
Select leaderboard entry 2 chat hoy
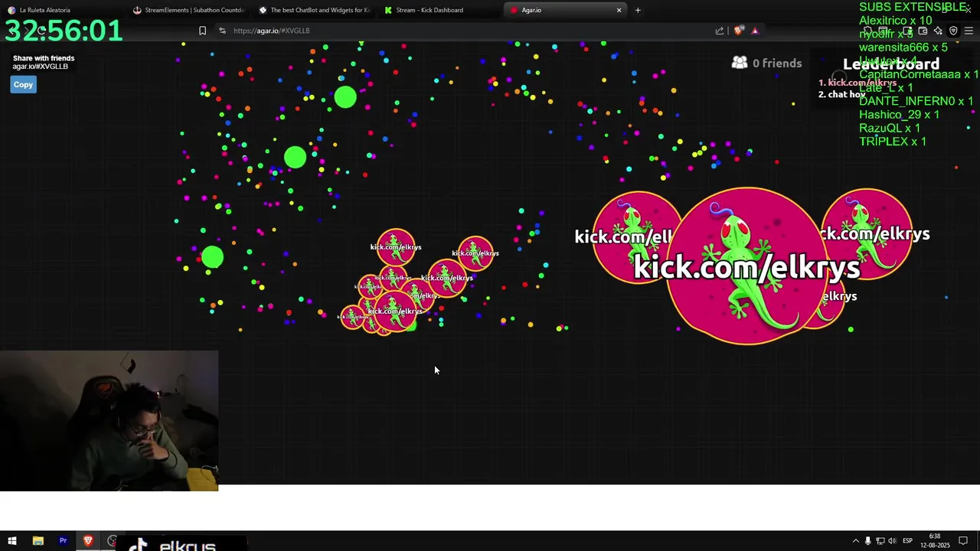click(x=841, y=95)
